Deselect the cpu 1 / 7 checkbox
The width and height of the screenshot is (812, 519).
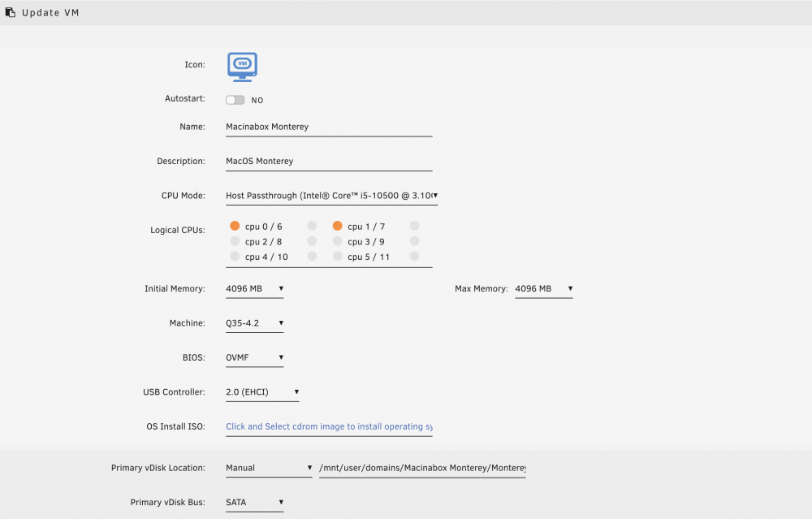(337, 226)
